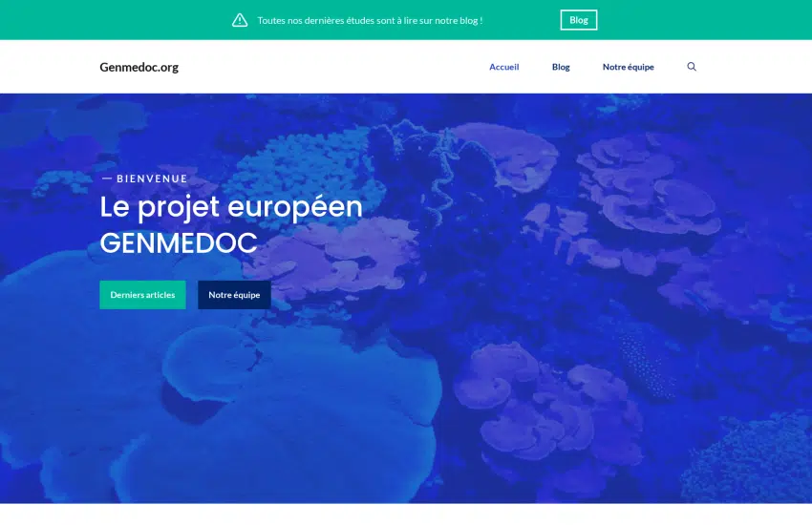
Task: Open the search magnifier icon
Action: coord(692,67)
